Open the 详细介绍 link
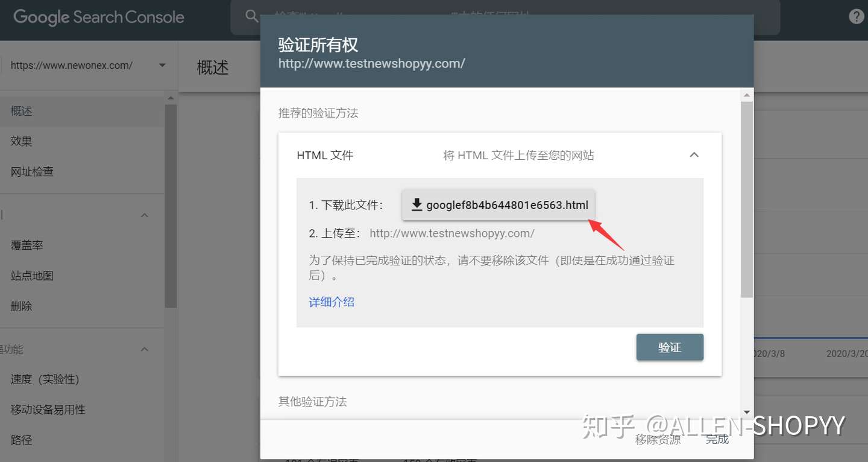Screen dimensions: 868x462 (x=332, y=302)
